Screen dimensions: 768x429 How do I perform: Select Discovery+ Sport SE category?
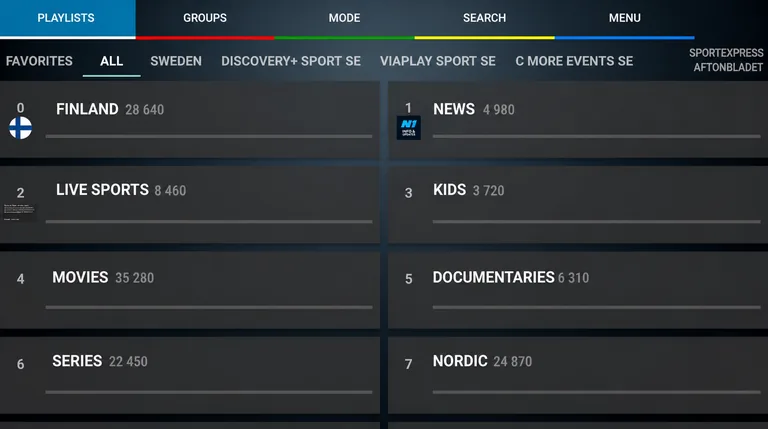click(x=291, y=61)
